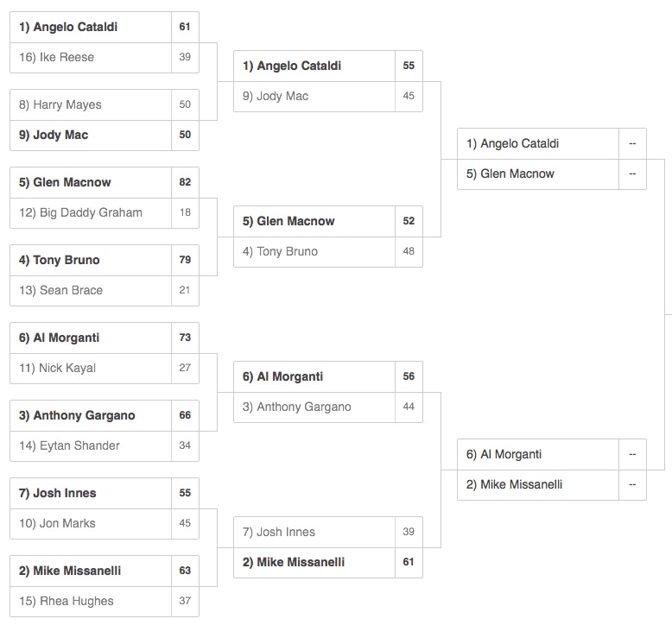Select Angelo Cataldi in the first-round matchup
The image size is (672, 625).
105,27
